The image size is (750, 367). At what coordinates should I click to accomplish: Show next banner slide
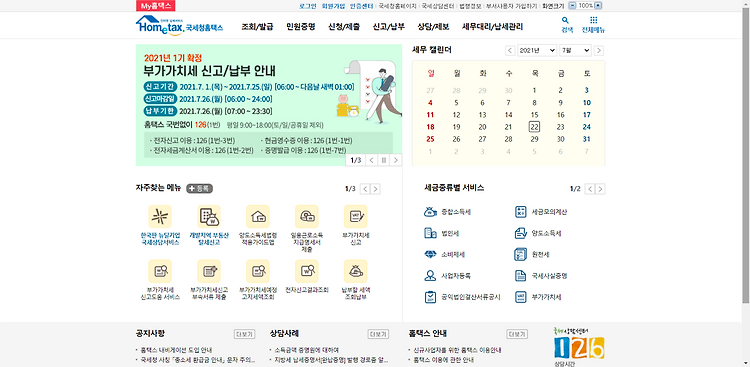395,160
